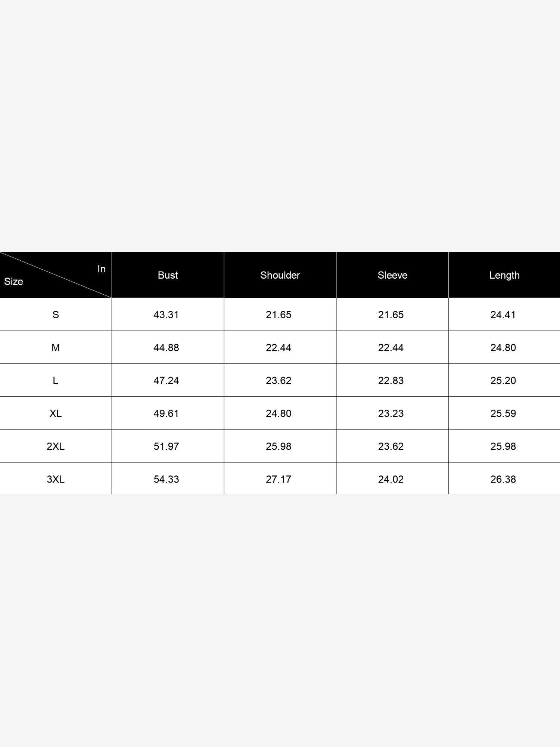560x747 pixels.
Task: Select the Shoulder column header
Action: point(280,275)
